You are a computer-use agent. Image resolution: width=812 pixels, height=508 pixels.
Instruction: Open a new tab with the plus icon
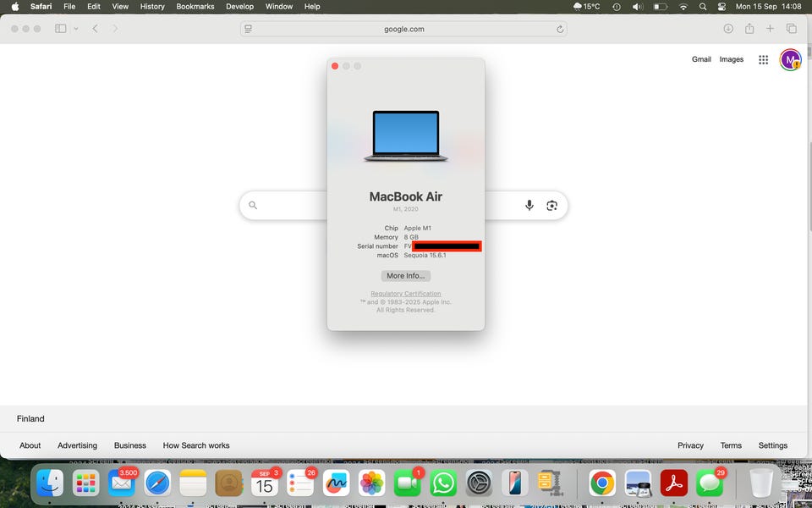[x=770, y=29]
